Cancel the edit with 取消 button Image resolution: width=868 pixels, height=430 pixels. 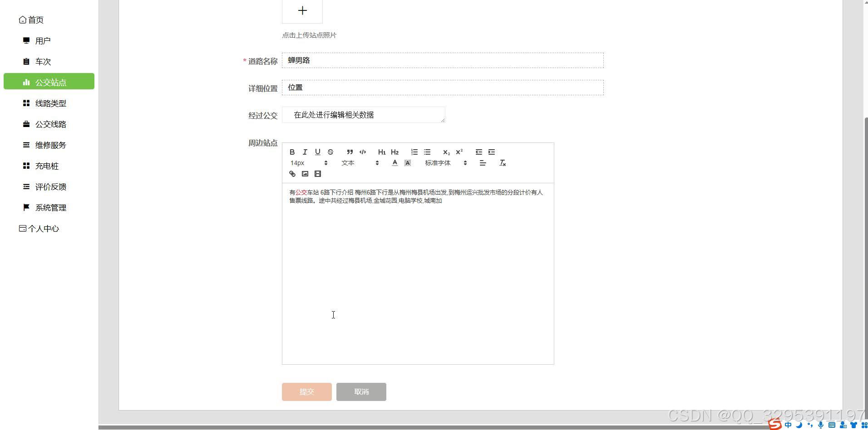coord(361,391)
